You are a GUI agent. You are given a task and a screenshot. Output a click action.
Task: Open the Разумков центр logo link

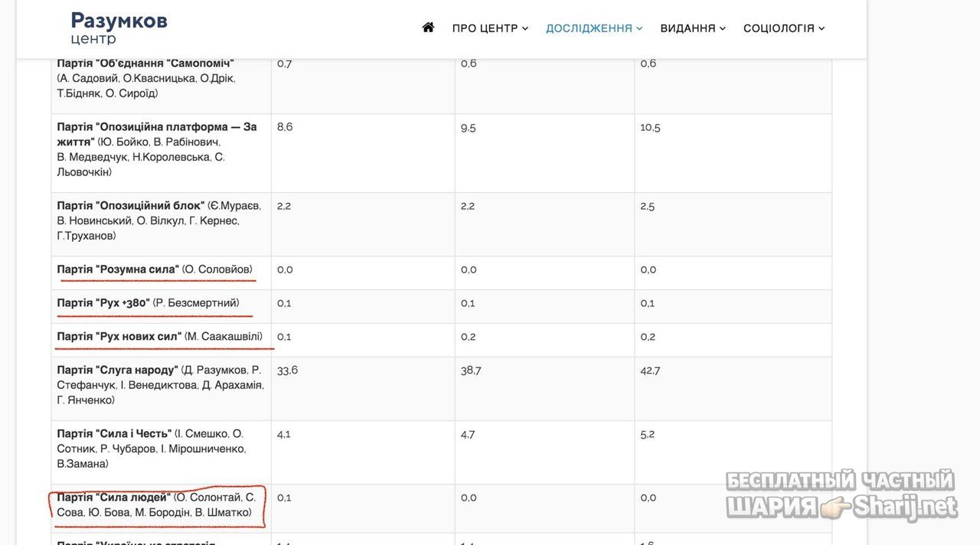pyautogui.click(x=119, y=28)
